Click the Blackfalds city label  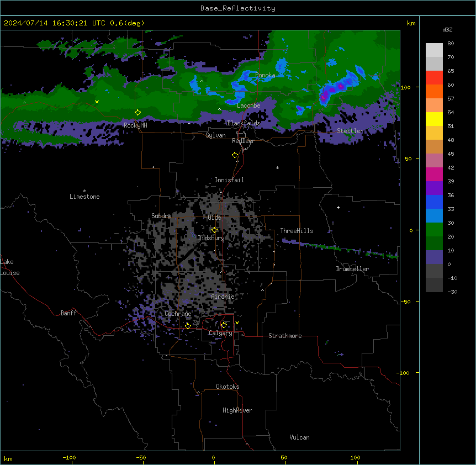point(244,123)
